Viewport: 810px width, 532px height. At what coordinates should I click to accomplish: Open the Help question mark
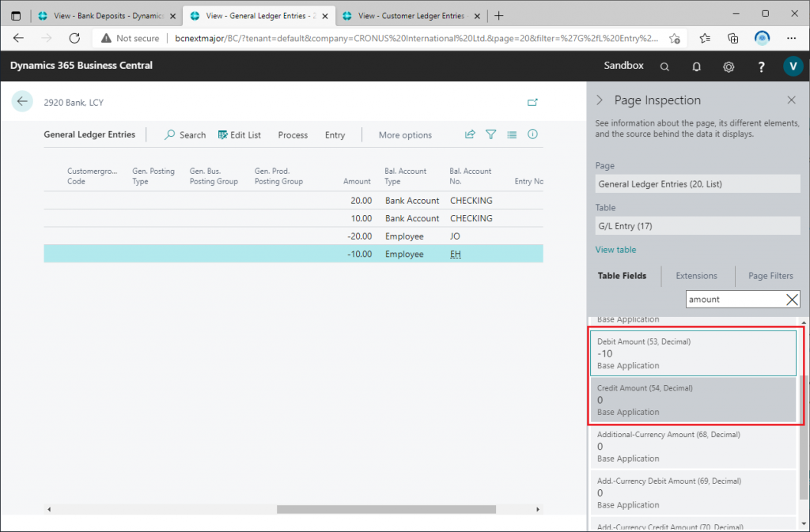click(761, 66)
